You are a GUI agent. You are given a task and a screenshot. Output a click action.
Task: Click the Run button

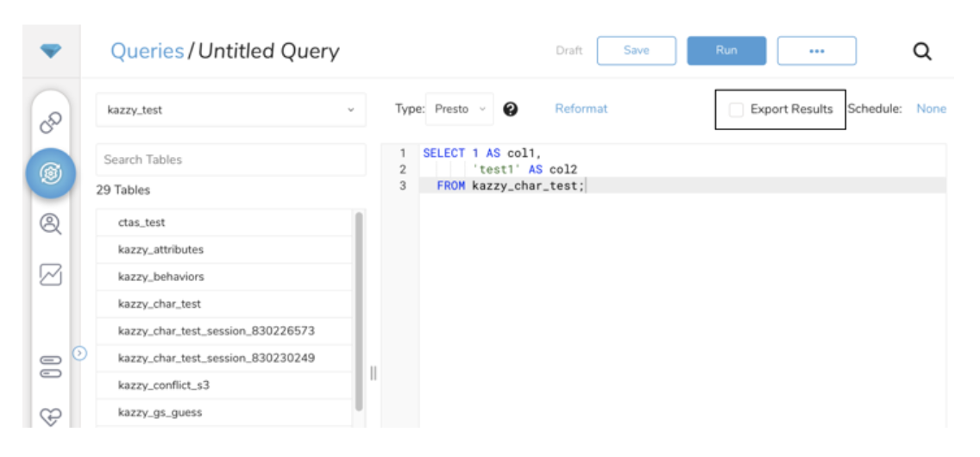(x=726, y=51)
